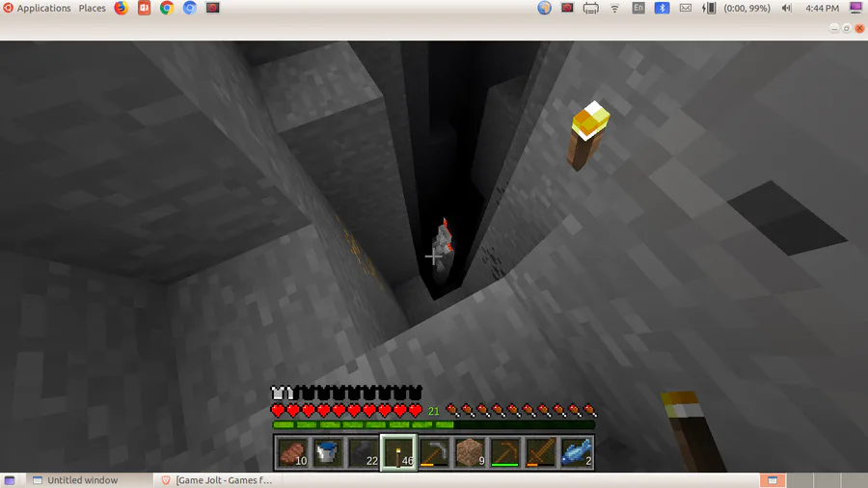Image resolution: width=868 pixels, height=488 pixels.
Task: Close the game window
Action: (859, 28)
